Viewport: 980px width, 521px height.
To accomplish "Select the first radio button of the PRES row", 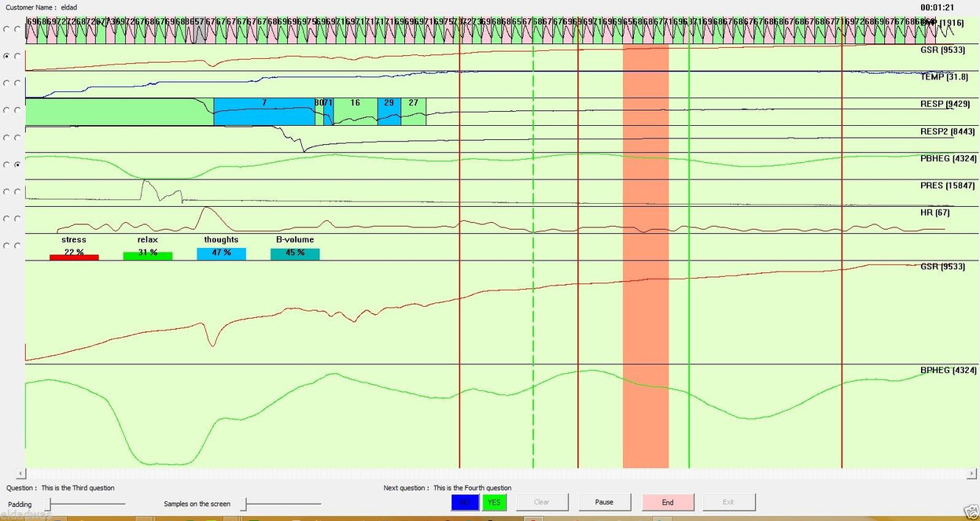I will click(x=7, y=191).
